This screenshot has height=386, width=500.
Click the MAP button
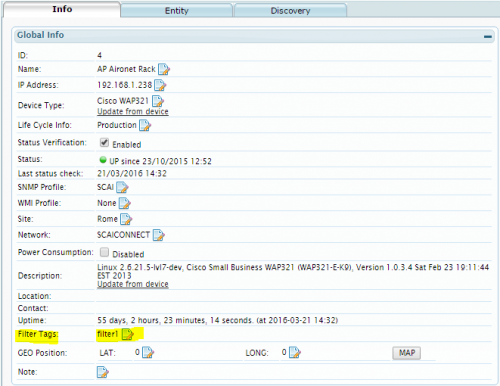click(407, 353)
